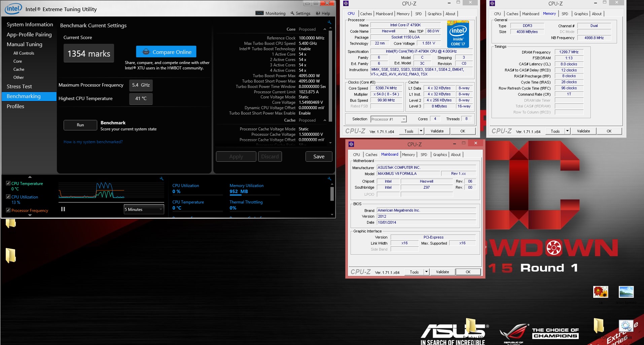Viewport: 644px width, 345px height.
Task: Click Validate in CPU-Z Memory window
Action: pos(583,131)
